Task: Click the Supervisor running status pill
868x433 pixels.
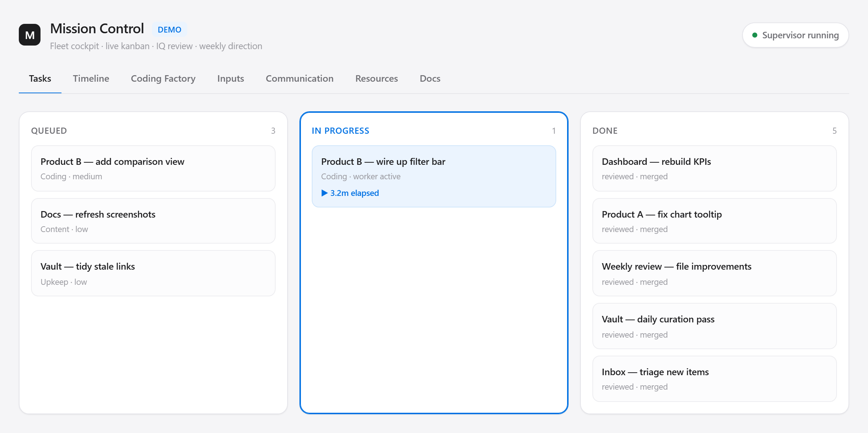Action: (x=795, y=35)
